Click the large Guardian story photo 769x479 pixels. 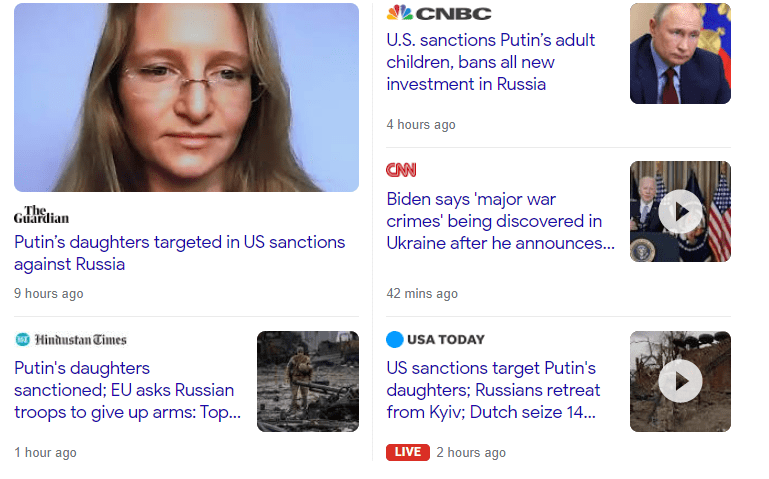click(186, 97)
